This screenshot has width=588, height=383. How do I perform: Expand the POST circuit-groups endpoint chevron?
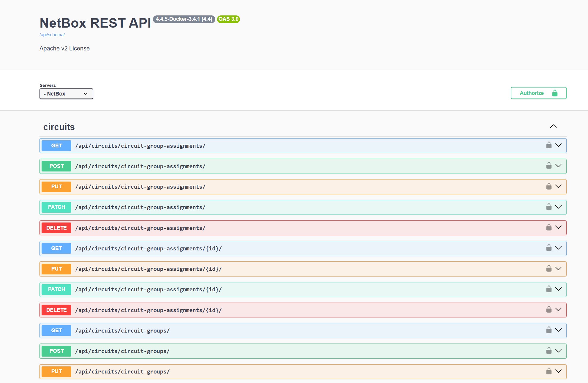559,351
